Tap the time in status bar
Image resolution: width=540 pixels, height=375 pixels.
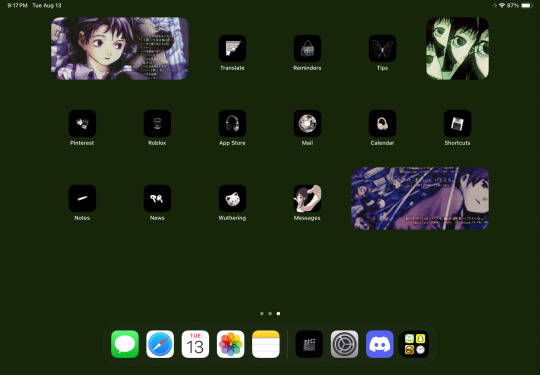pos(17,6)
